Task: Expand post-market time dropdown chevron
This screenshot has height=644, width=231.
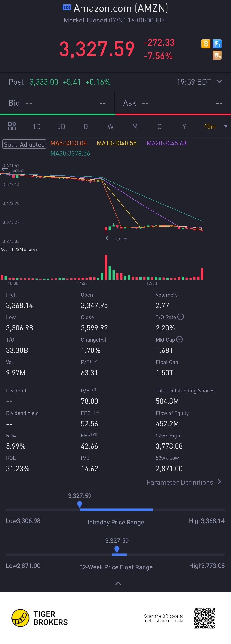Action: coord(219,81)
